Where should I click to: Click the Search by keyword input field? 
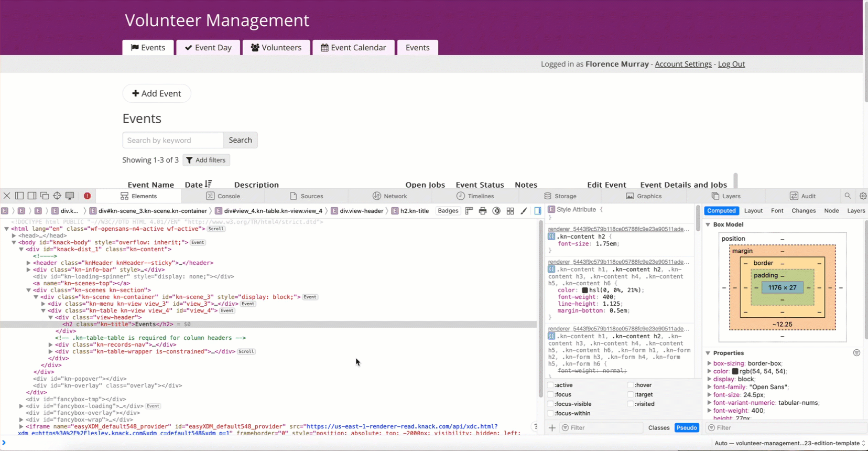tap(172, 140)
